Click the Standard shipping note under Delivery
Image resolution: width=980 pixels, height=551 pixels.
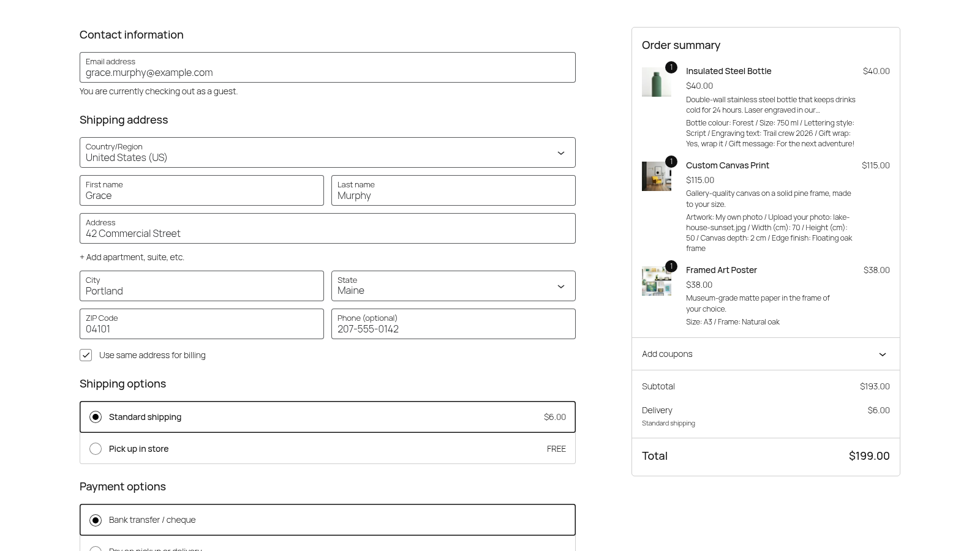(668, 423)
